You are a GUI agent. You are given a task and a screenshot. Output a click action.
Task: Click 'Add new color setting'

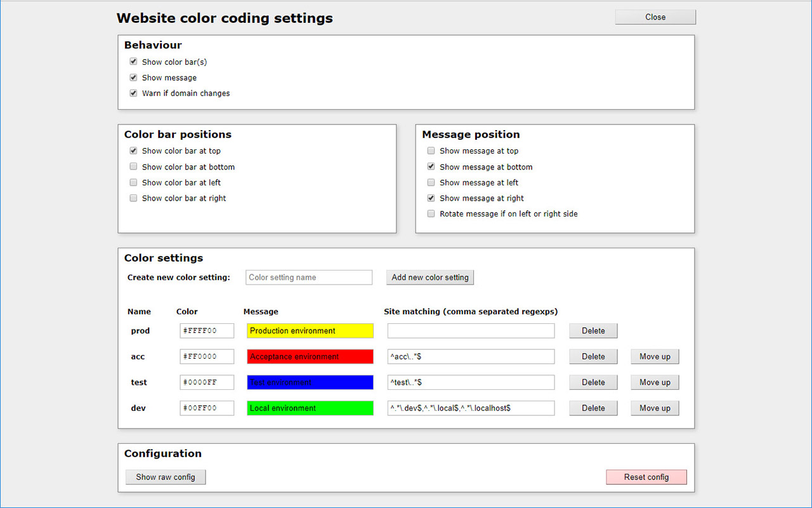[429, 277]
